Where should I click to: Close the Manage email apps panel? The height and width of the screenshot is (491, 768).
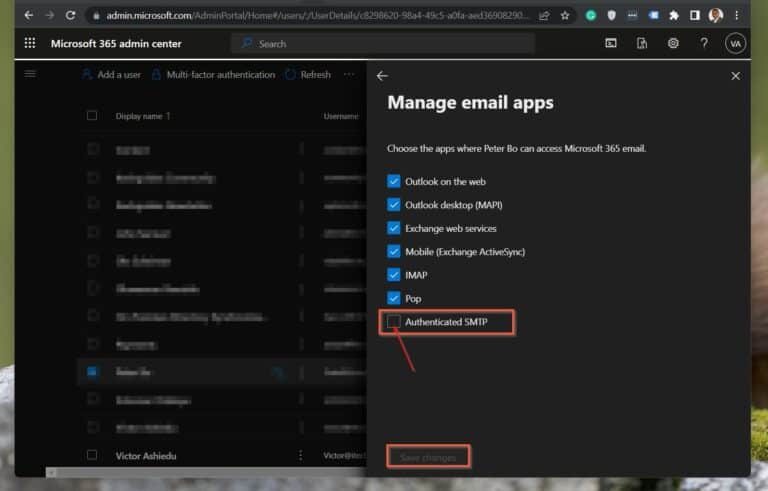(x=735, y=76)
